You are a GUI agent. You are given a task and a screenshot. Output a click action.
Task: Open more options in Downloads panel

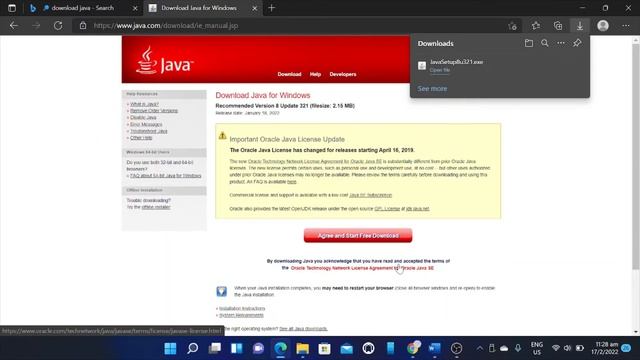coord(561,43)
